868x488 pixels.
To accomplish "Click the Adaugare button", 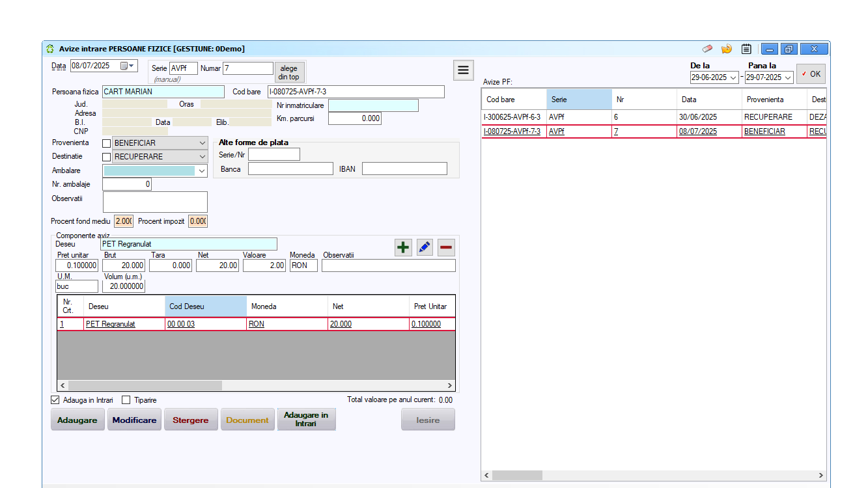I will 77,420.
